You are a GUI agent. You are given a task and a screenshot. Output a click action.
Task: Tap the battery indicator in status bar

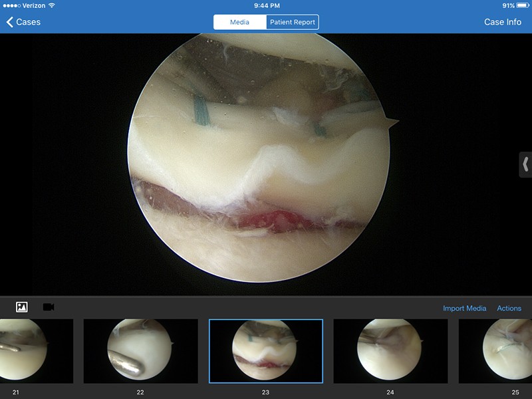click(523, 5)
